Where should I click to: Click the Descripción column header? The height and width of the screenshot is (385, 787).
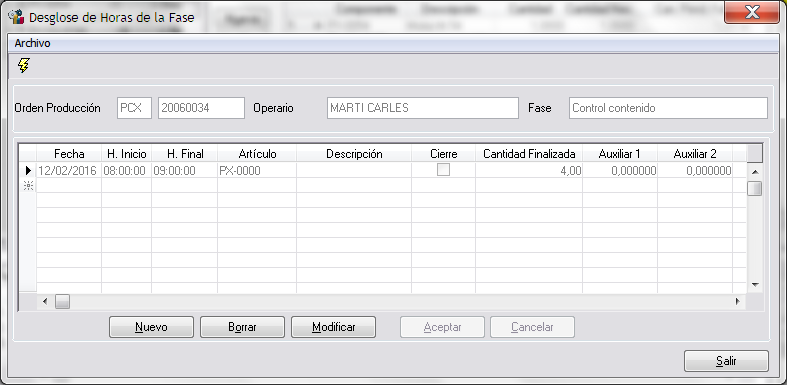pos(354,154)
